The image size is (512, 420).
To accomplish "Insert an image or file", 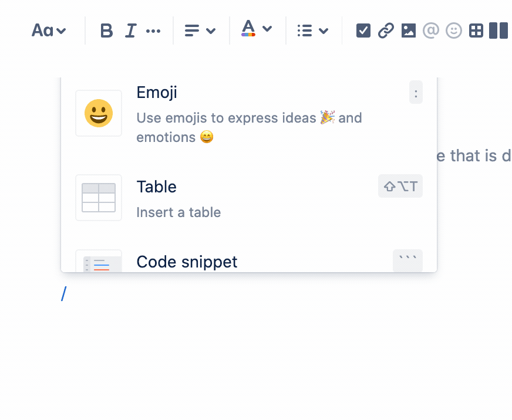I will point(409,31).
